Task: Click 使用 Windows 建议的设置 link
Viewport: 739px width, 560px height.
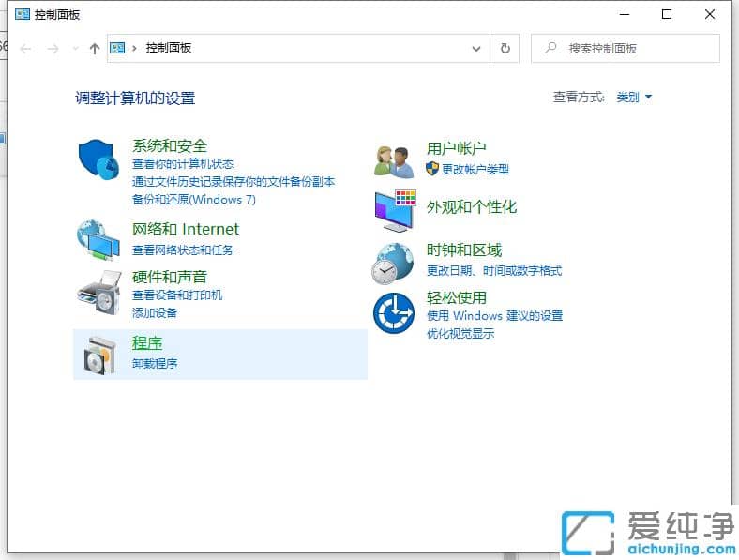Action: (x=494, y=315)
